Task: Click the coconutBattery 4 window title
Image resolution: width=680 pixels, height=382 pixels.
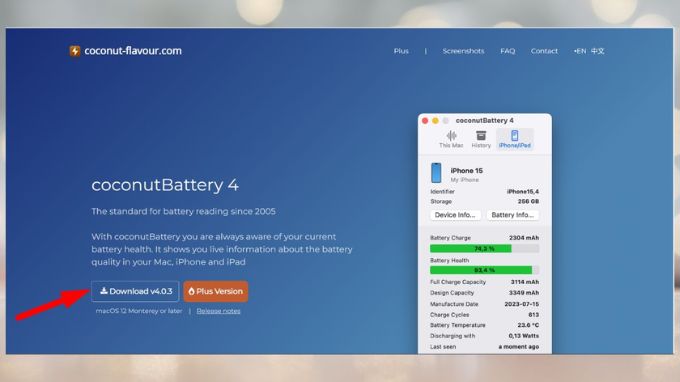Action: (x=484, y=121)
